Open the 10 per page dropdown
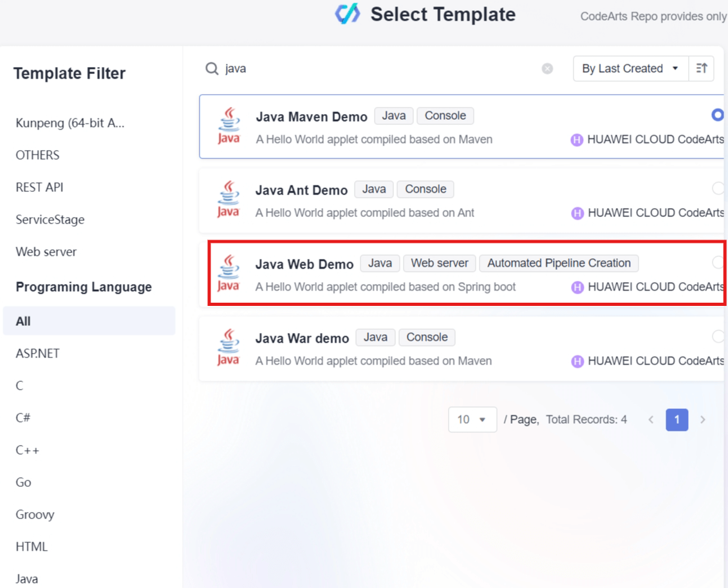Image resolution: width=728 pixels, height=588 pixels. tap(472, 420)
